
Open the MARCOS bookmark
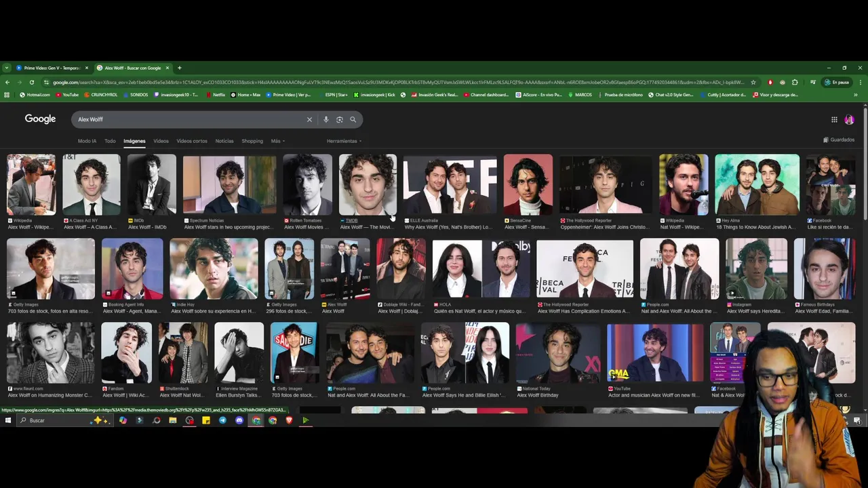(x=579, y=95)
